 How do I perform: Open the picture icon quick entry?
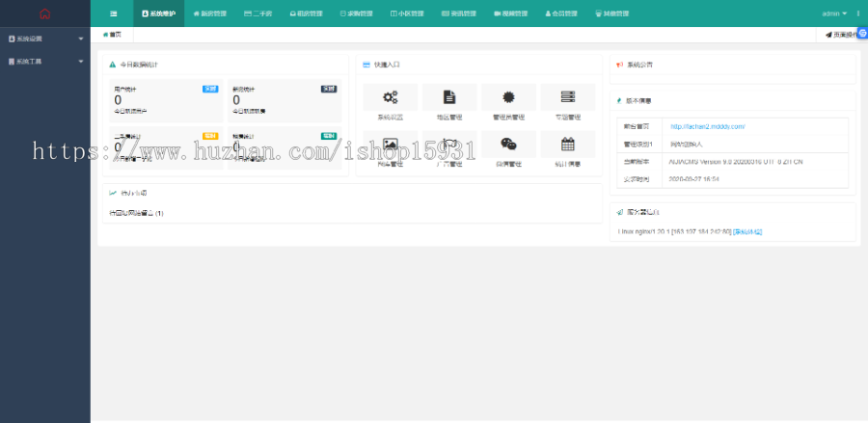tap(390, 145)
